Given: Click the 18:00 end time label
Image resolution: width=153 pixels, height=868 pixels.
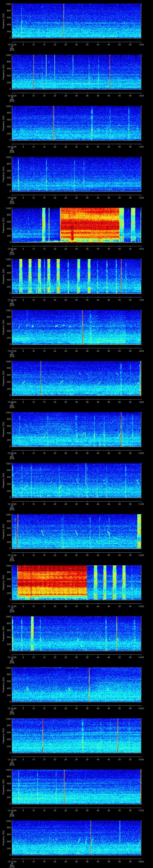Looking at the screenshot, I should pos(141,862).
